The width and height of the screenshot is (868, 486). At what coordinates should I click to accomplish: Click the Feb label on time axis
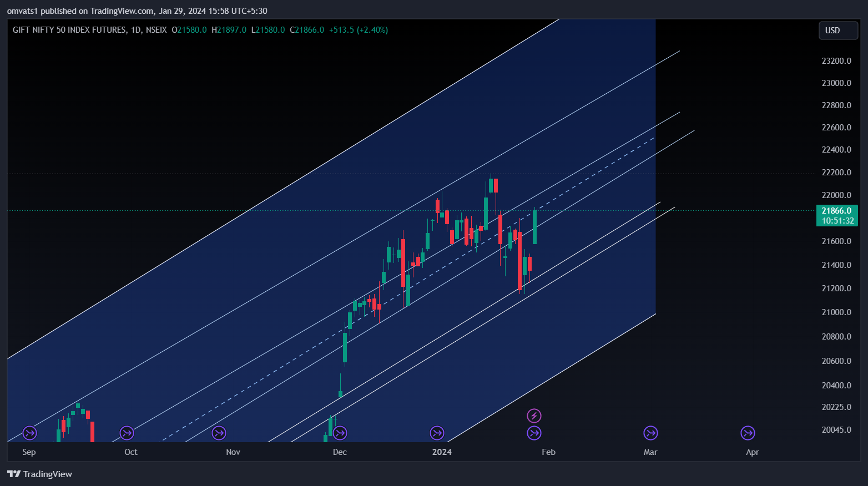[548, 452]
